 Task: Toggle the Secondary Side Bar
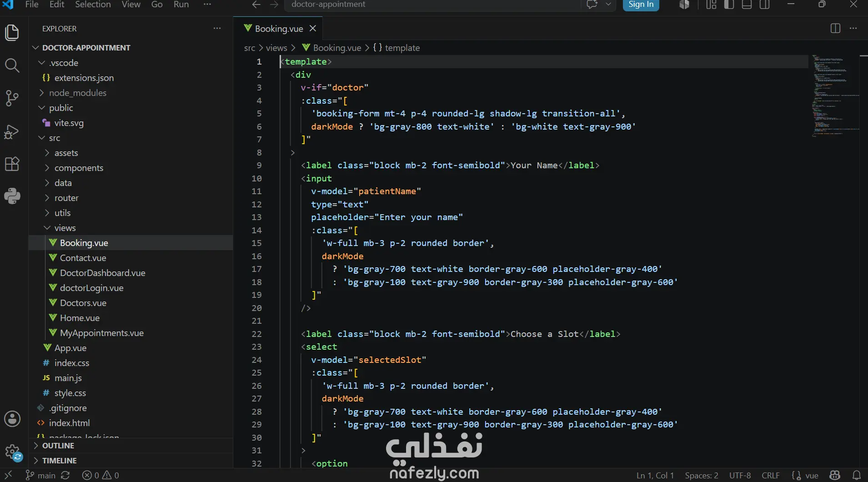[765, 5]
